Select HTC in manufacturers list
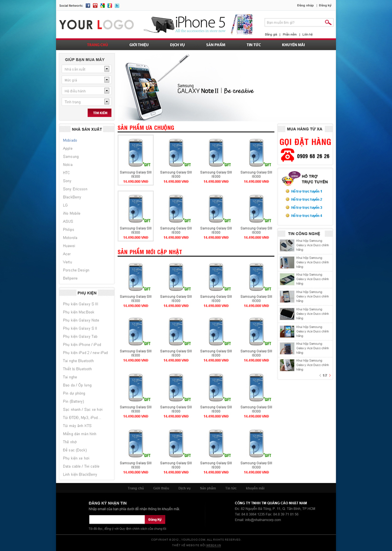Image resolution: width=392 pixels, height=551 pixels. click(67, 172)
